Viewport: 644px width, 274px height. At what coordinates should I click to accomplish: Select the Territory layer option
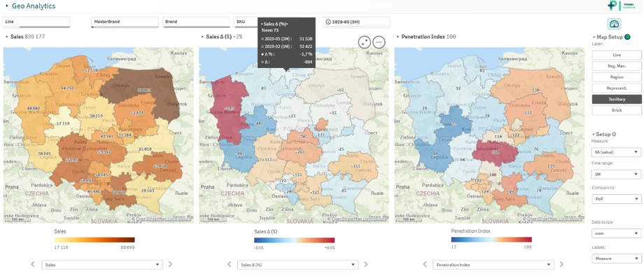(x=617, y=99)
